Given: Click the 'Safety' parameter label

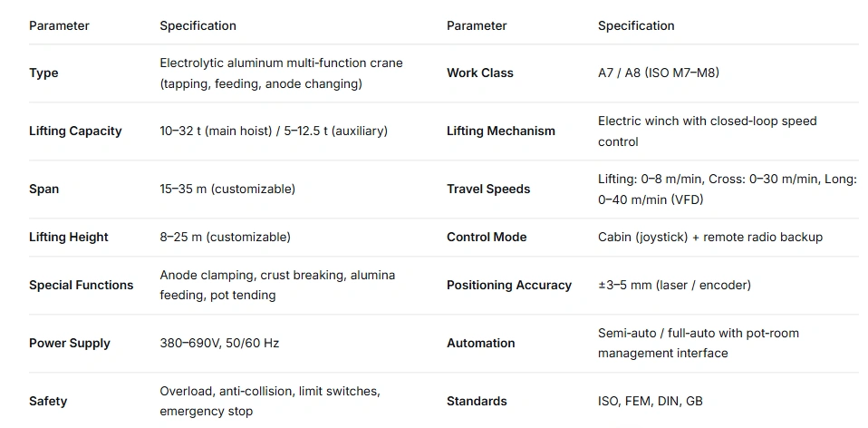Looking at the screenshot, I should pos(48,402).
